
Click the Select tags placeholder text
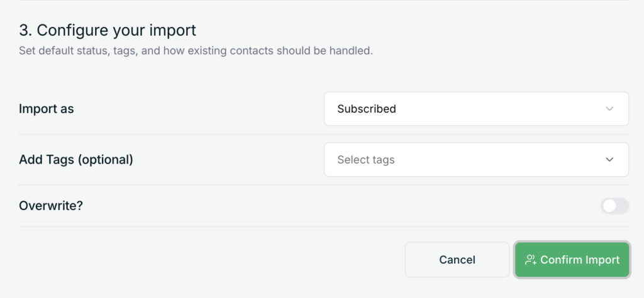[366, 160]
